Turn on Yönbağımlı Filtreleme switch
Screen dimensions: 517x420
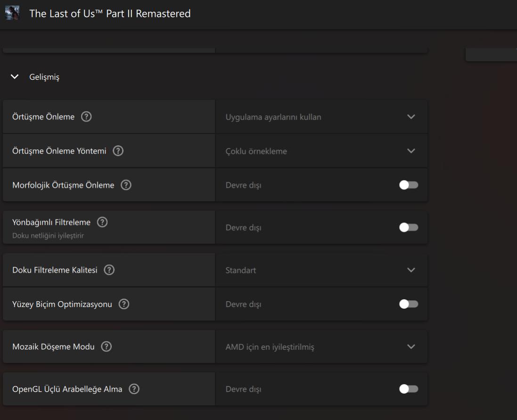click(408, 228)
